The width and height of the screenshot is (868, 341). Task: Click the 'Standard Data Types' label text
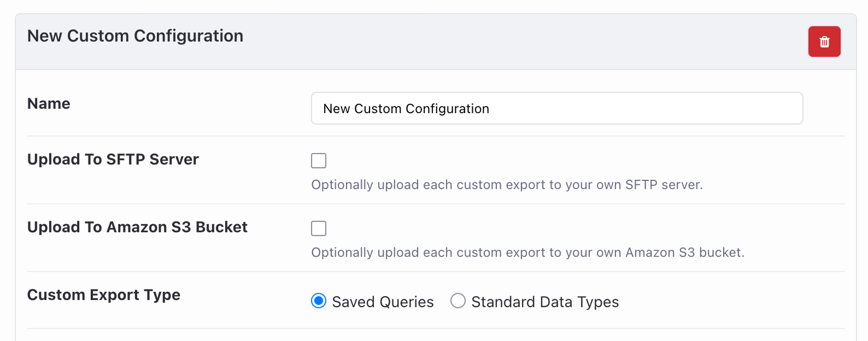545,302
